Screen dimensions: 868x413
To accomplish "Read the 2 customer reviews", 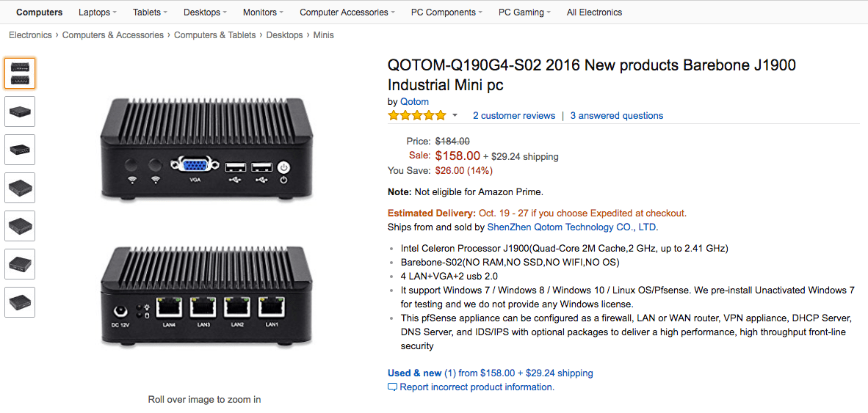I will tap(514, 116).
